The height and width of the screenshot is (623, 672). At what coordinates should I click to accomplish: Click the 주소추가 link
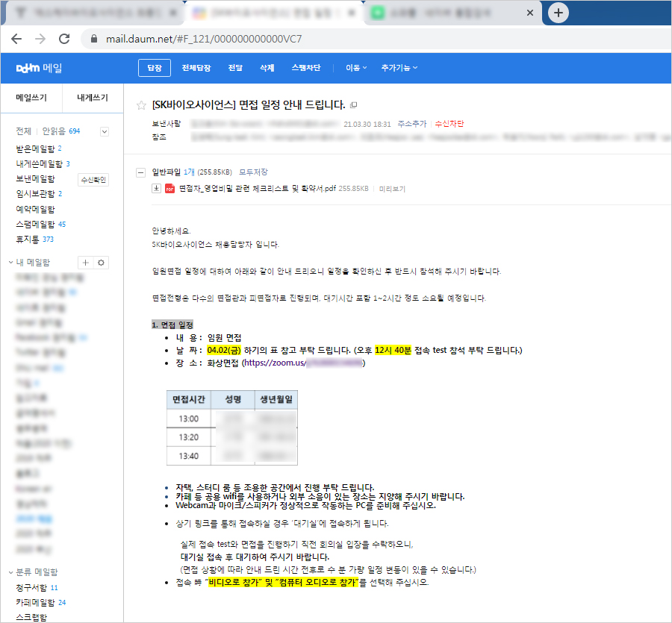click(412, 124)
